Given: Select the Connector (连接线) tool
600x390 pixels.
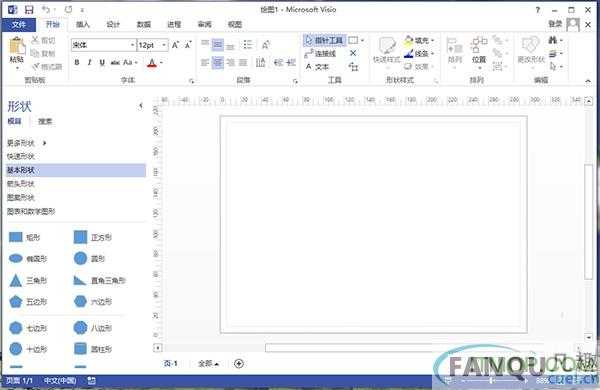Looking at the screenshot, I should pos(321,54).
